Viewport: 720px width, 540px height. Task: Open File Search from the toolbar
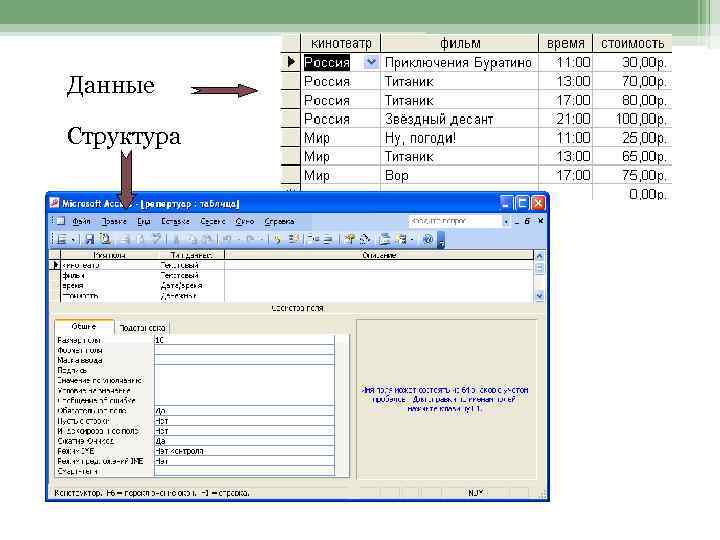(106, 239)
